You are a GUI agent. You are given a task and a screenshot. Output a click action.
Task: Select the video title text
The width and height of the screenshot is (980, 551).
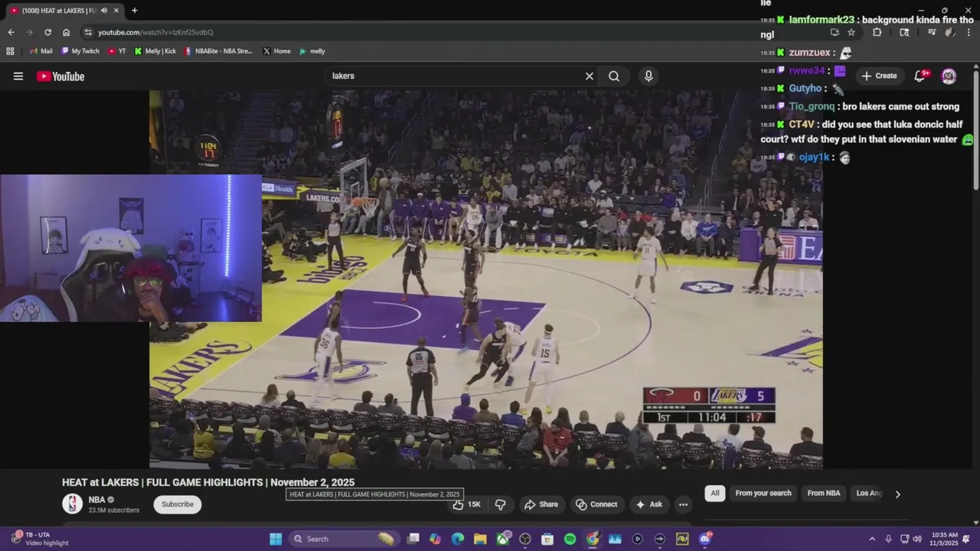pyautogui.click(x=208, y=482)
